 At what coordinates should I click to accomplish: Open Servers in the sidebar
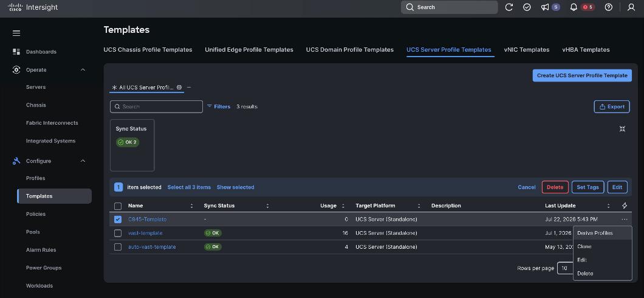point(36,87)
